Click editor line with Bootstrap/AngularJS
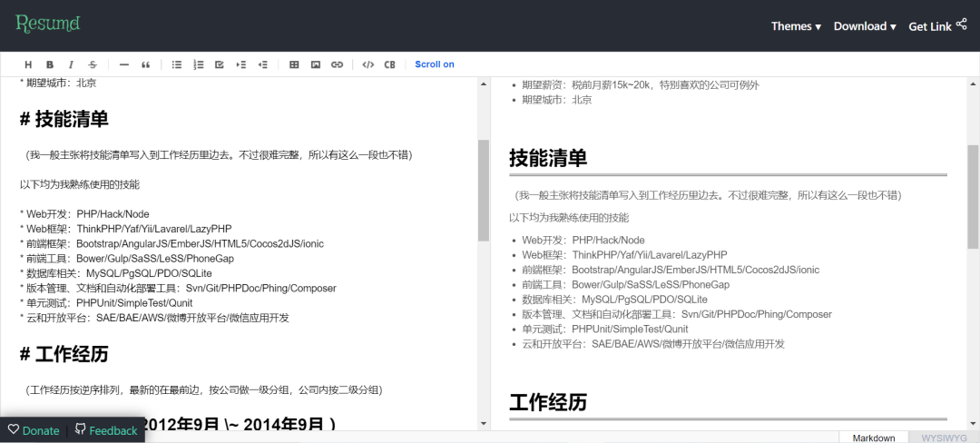 click(171, 243)
